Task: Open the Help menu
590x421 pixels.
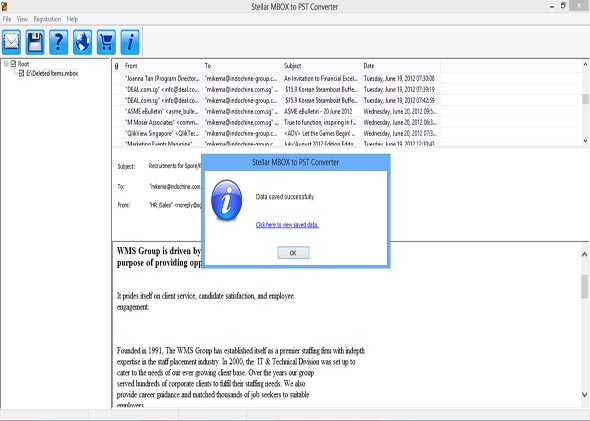Action: [72, 19]
